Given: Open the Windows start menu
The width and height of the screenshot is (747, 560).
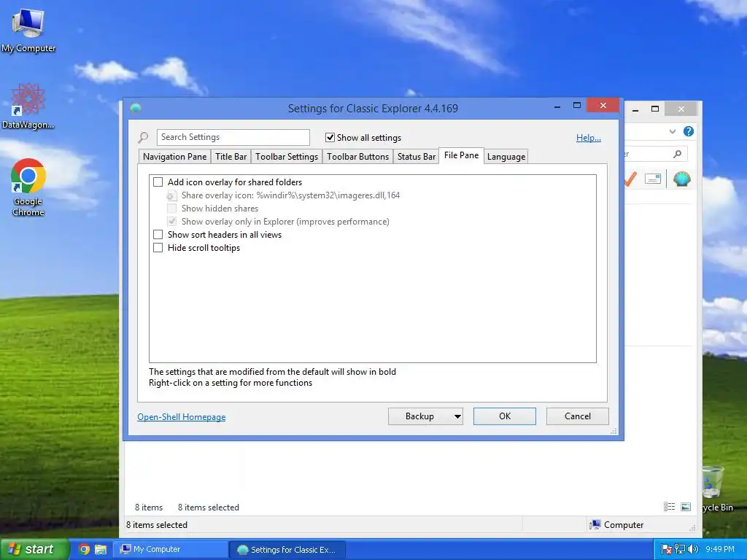Looking at the screenshot, I should (34, 550).
